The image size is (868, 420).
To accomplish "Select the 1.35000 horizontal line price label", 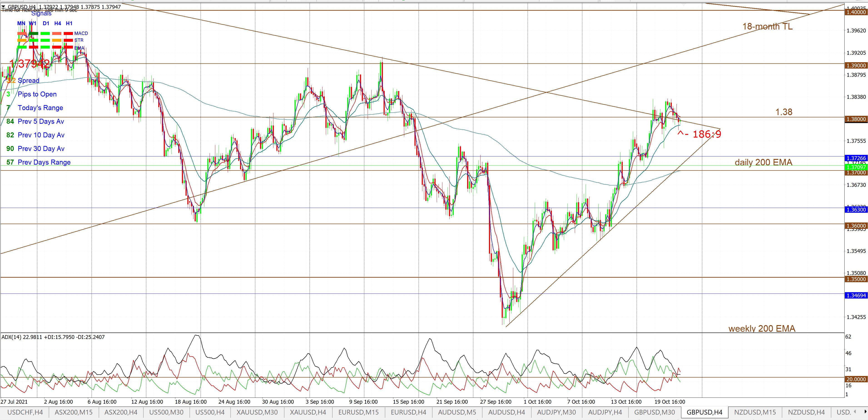I will [856, 279].
